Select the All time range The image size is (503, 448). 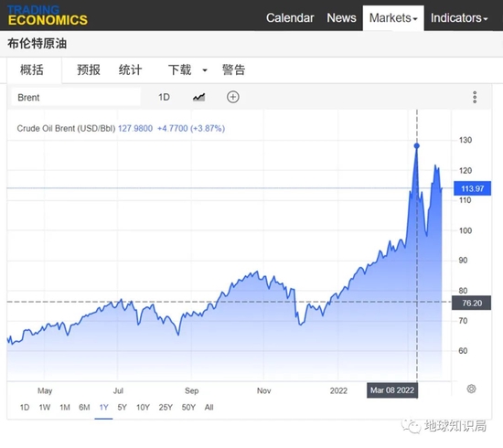209,407
